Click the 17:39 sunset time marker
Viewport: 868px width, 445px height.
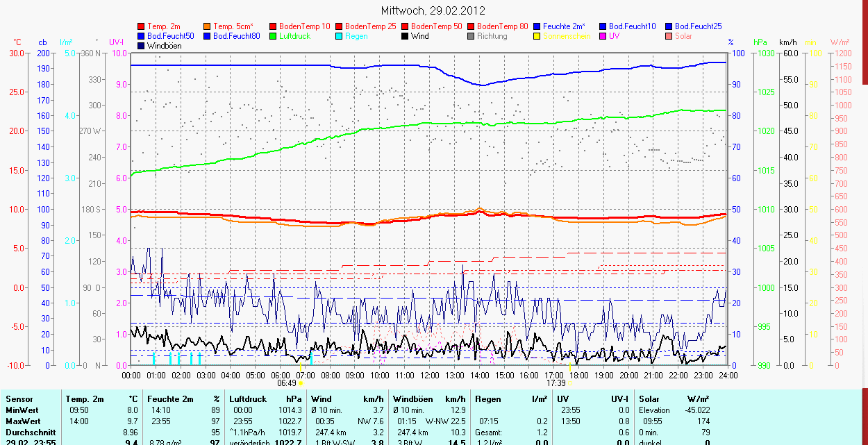click(556, 383)
